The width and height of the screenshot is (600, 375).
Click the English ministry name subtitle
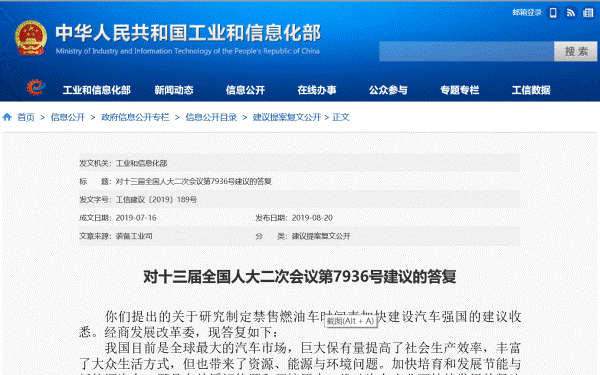(188, 51)
